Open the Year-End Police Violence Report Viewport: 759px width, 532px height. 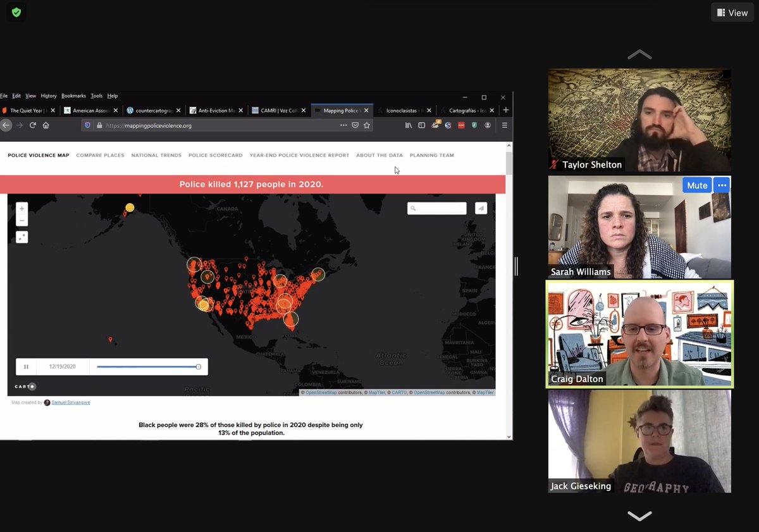[x=299, y=155]
